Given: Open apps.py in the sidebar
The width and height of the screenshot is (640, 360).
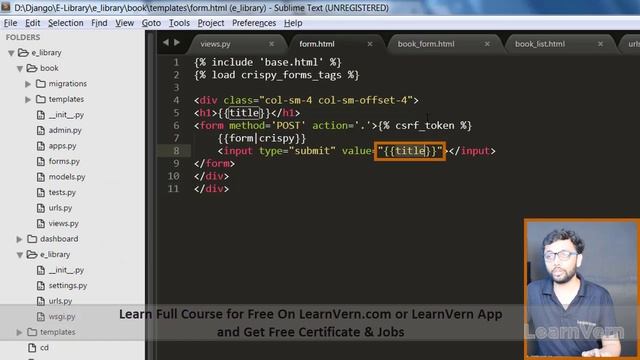Looking at the screenshot, I should click(62, 146).
